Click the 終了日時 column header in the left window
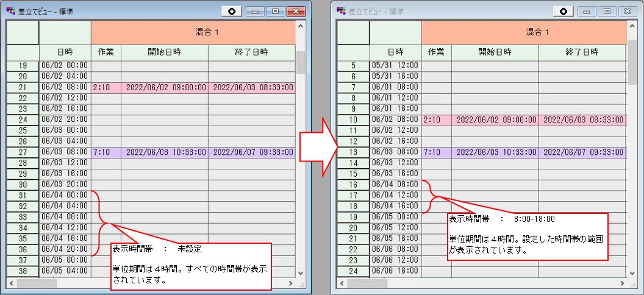Image resolution: width=644 pixels, height=295 pixels. coord(252,52)
